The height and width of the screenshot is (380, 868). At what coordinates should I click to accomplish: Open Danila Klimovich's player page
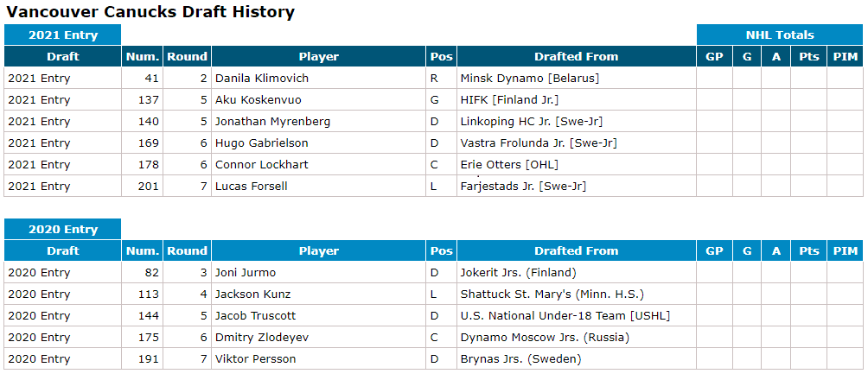click(262, 79)
